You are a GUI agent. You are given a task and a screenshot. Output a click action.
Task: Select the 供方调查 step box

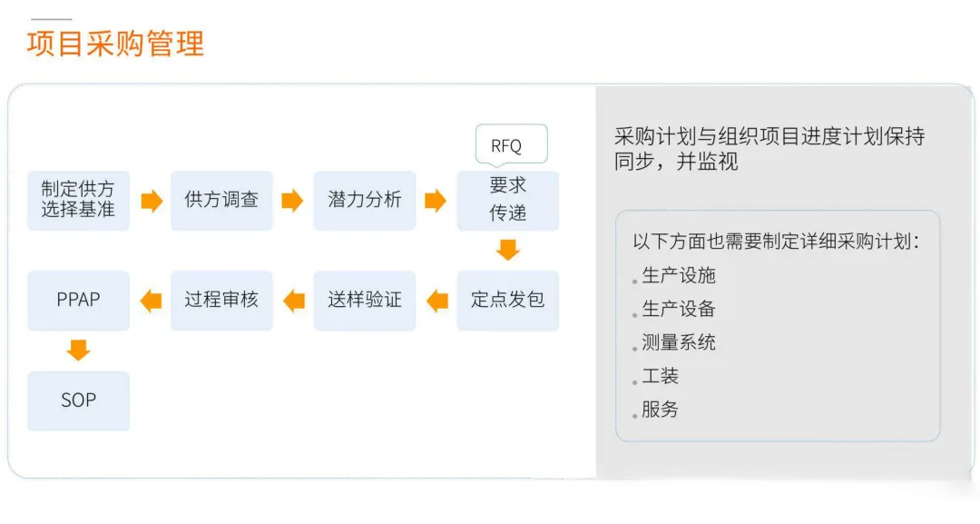[221, 200]
